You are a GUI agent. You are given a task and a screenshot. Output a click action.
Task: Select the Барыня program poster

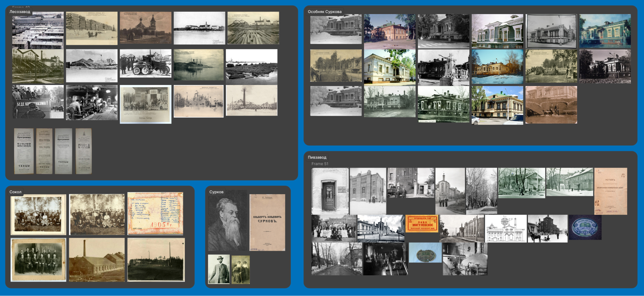(24, 151)
